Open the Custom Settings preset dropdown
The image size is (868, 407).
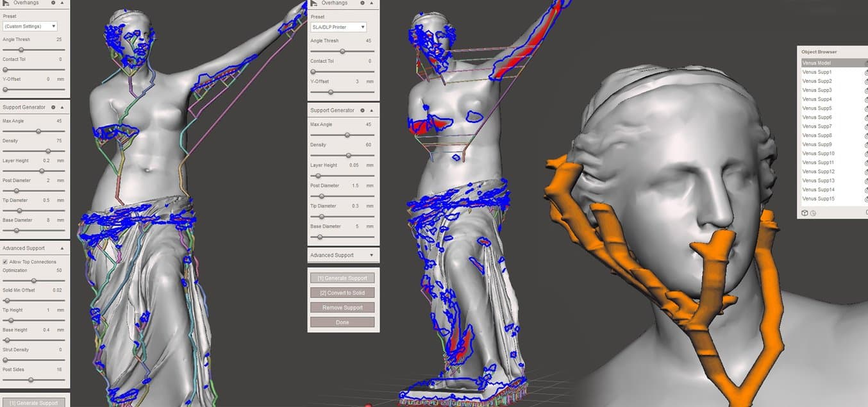pos(30,26)
